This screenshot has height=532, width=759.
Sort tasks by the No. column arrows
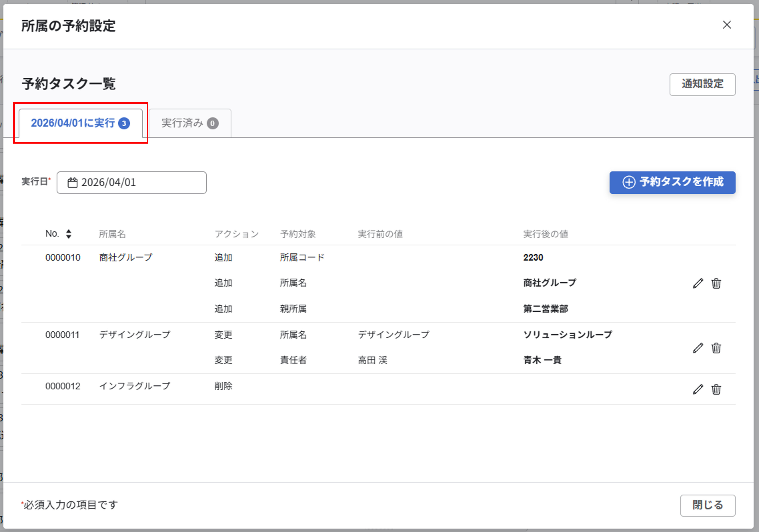click(x=68, y=234)
